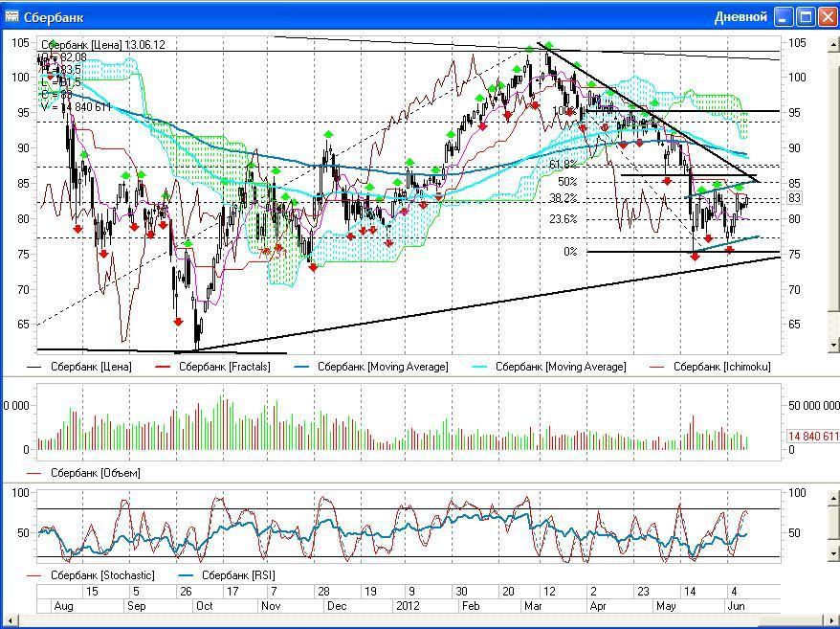Click the 50% Fibonacci level label
The image size is (840, 629).
(568, 182)
